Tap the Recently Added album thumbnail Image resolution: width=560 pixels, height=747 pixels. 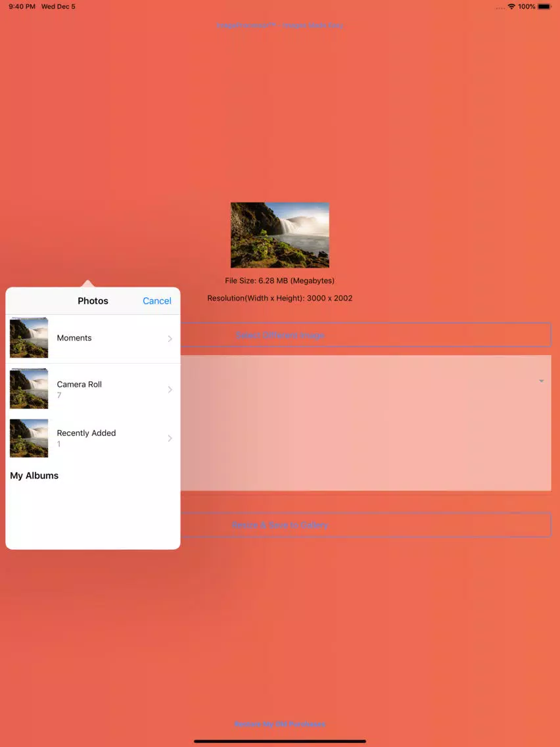point(28,438)
